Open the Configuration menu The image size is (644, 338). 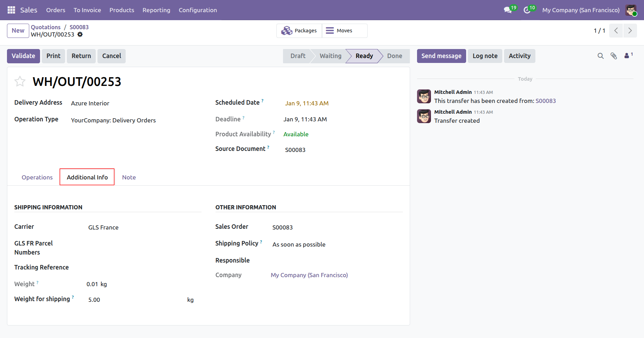click(198, 10)
